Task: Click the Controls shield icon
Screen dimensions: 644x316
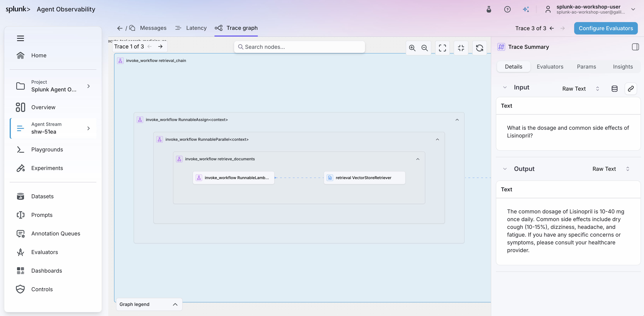Action: pos(20,289)
